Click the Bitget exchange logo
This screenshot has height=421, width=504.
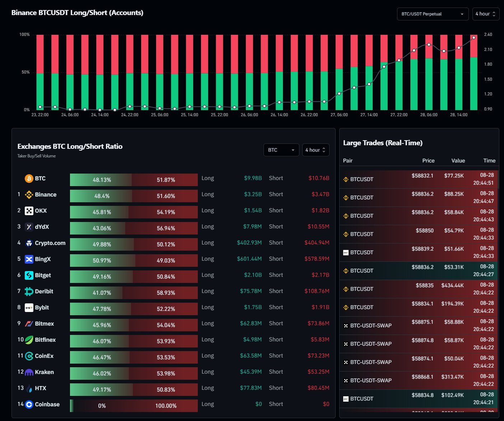pyautogui.click(x=29, y=275)
